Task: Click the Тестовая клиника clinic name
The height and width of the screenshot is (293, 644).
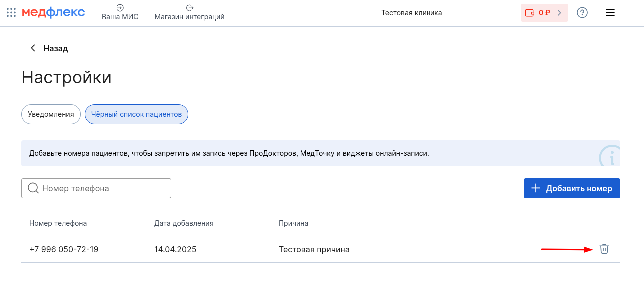Action: [x=412, y=13]
